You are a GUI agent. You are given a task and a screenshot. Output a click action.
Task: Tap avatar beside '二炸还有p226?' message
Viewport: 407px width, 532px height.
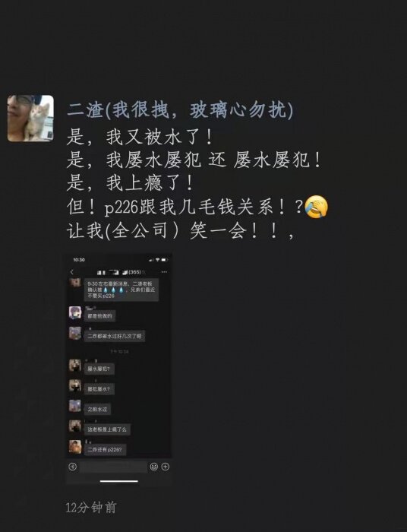[75, 447]
